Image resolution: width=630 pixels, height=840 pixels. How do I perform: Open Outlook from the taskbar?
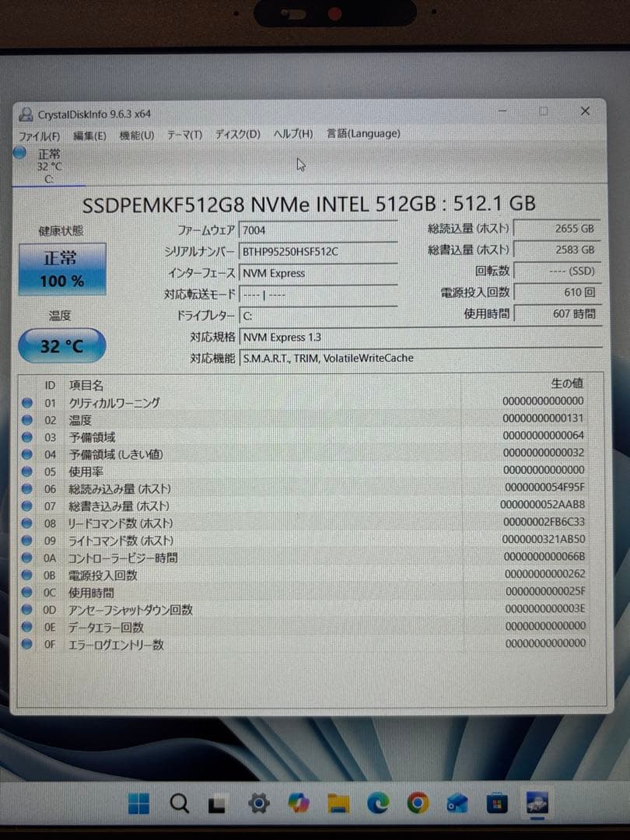tap(457, 803)
